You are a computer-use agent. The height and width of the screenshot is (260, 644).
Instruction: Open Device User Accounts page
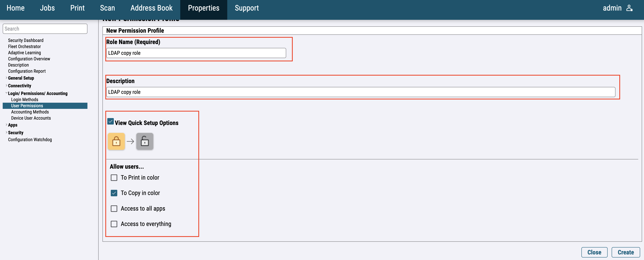tap(31, 118)
